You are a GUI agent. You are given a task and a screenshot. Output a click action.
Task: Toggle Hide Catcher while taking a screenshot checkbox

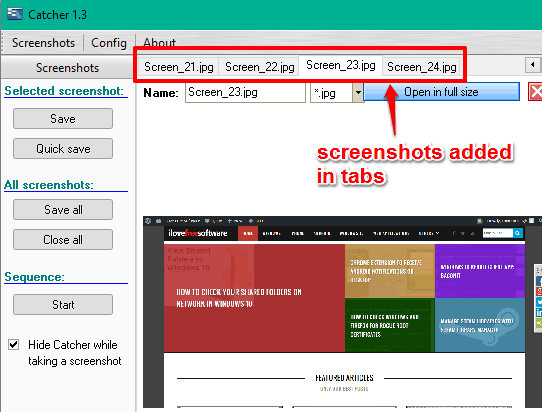coord(13,345)
